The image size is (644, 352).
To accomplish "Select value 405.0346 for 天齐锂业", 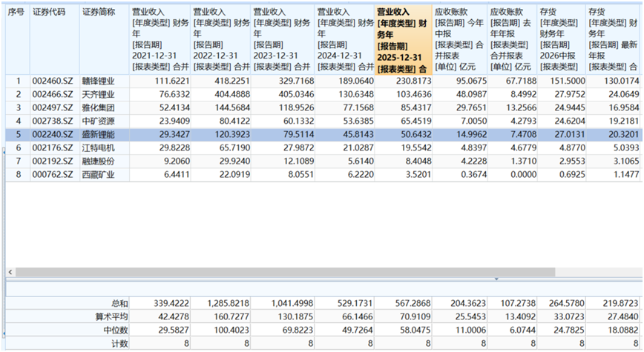I will point(283,94).
